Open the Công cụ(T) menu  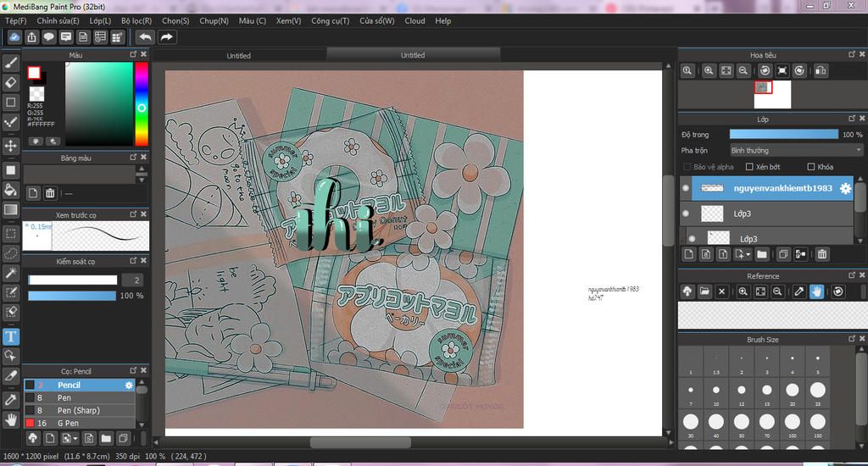point(330,20)
